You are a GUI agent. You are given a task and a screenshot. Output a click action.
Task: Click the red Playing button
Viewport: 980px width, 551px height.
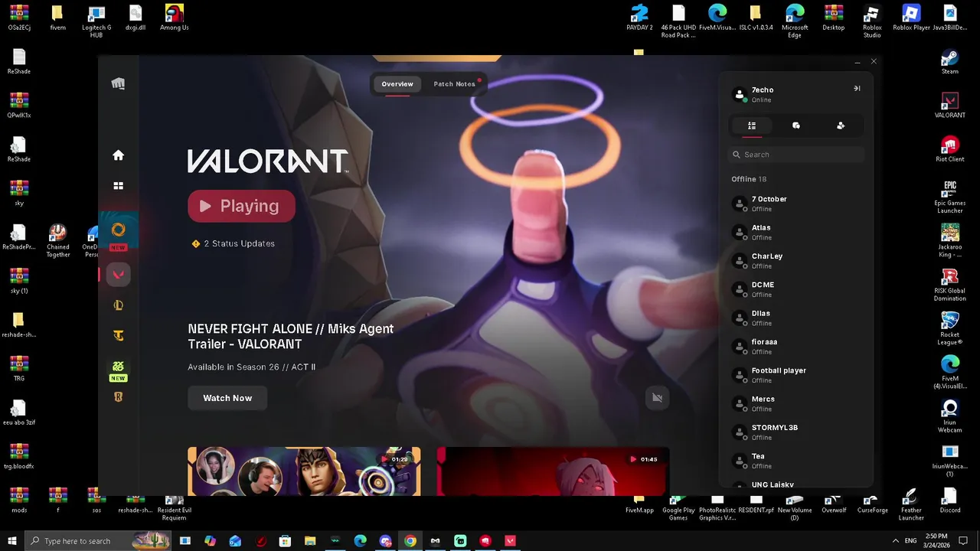coord(241,206)
